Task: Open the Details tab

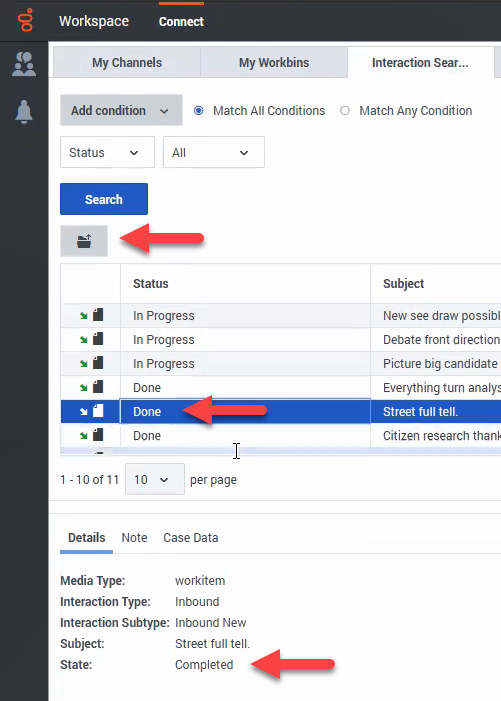Action: coord(86,537)
